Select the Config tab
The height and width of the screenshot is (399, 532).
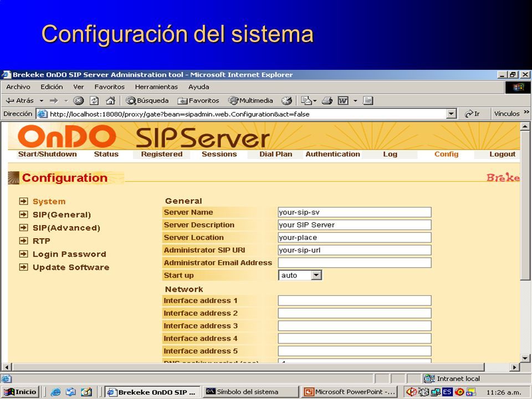point(446,154)
